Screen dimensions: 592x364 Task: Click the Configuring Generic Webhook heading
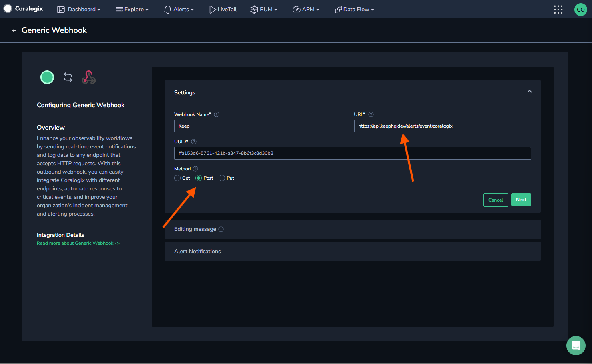coord(81,105)
